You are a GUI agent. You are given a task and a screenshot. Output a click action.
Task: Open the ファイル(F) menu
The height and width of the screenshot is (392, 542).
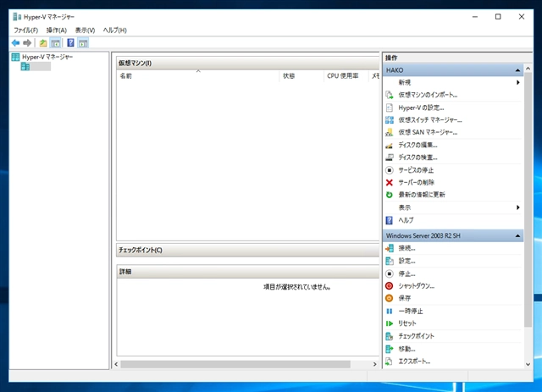pos(26,30)
